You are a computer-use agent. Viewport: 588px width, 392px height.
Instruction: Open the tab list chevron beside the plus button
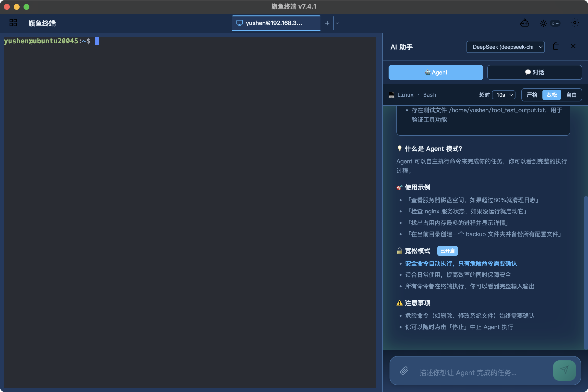click(337, 23)
